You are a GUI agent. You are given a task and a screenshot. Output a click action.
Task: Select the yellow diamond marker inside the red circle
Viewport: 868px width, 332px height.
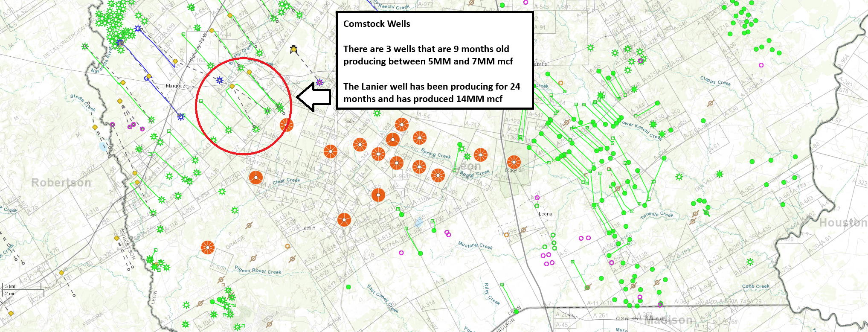pos(232,86)
